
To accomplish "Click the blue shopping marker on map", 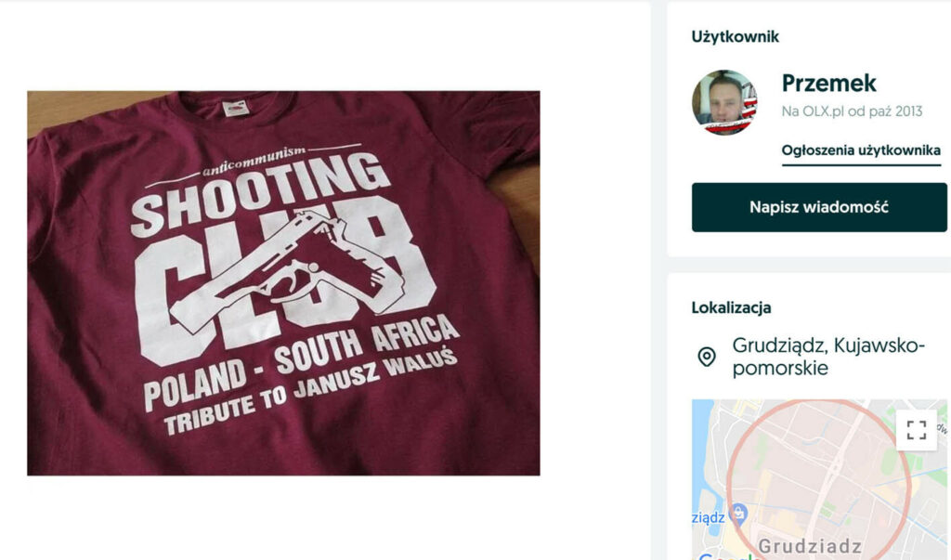I will click(739, 514).
